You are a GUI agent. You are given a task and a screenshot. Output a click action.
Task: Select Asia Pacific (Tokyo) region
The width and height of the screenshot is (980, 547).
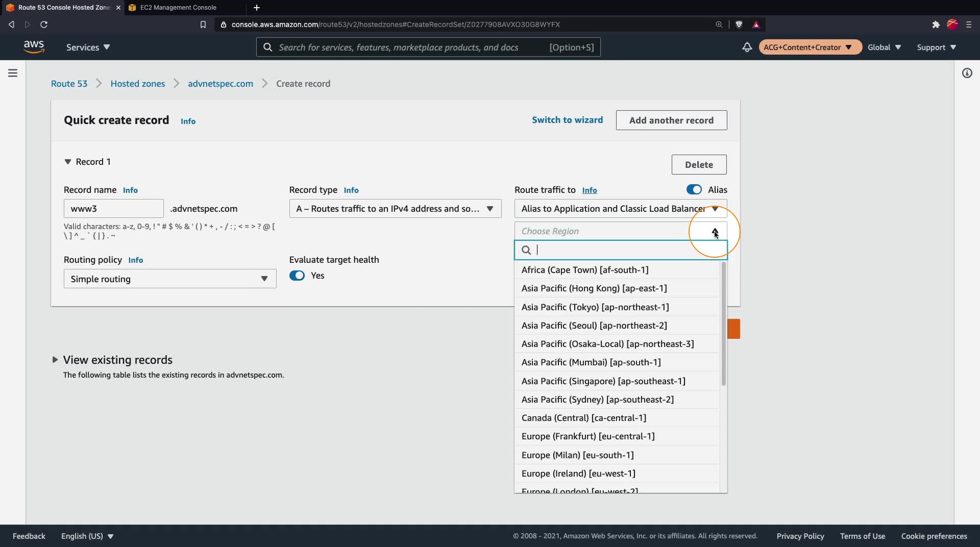(x=617, y=307)
